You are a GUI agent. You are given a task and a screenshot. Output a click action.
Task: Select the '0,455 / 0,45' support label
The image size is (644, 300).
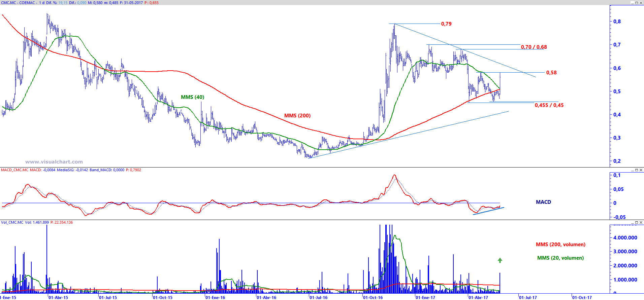(x=549, y=105)
